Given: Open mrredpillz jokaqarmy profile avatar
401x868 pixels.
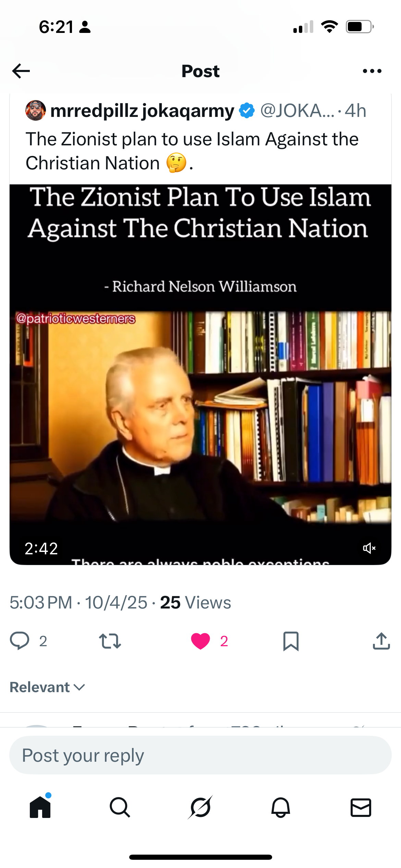Looking at the screenshot, I should (x=36, y=110).
